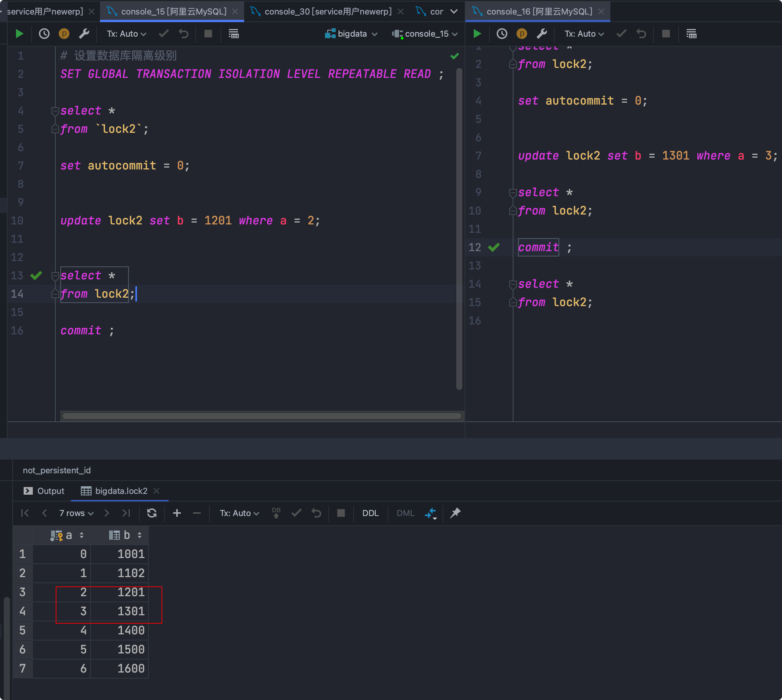Viewport: 782px width, 700px height.
Task: Open settings wrench in console_16 toolbar
Action: point(542,34)
